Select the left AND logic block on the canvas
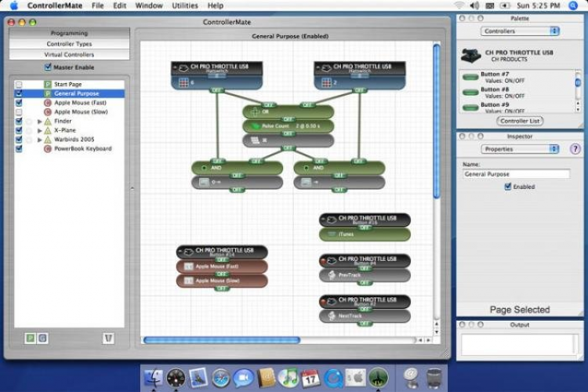Image resolution: width=588 pixels, height=392 pixels. pyautogui.click(x=237, y=168)
